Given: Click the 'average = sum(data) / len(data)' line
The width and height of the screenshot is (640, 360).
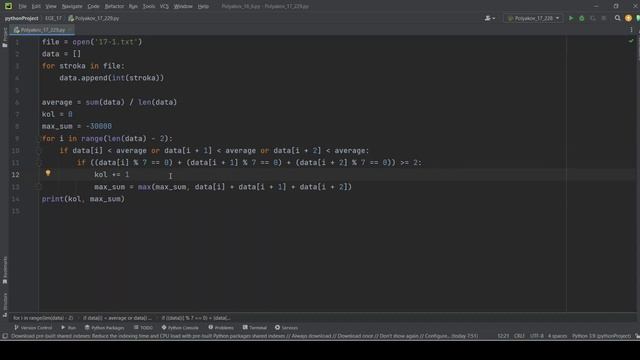Looking at the screenshot, I should point(109,102).
